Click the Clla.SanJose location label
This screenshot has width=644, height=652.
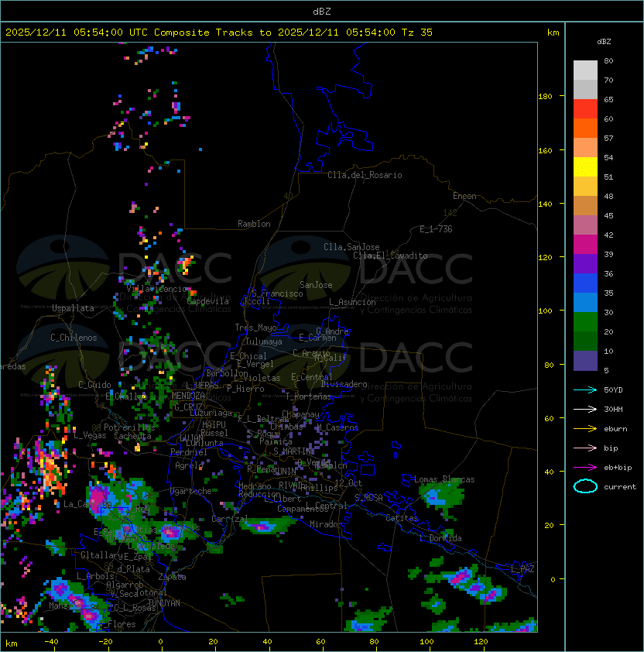point(351,247)
